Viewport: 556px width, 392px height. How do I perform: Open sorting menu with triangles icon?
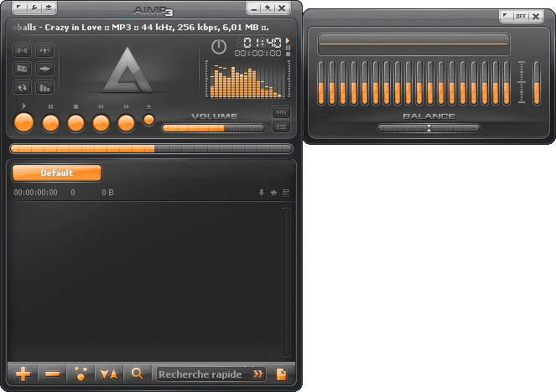pyautogui.click(x=109, y=374)
